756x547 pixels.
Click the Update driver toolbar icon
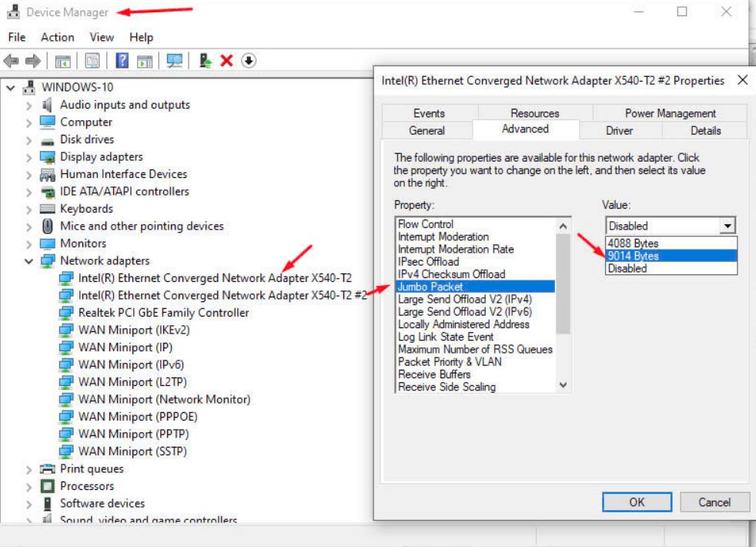pos(205,61)
